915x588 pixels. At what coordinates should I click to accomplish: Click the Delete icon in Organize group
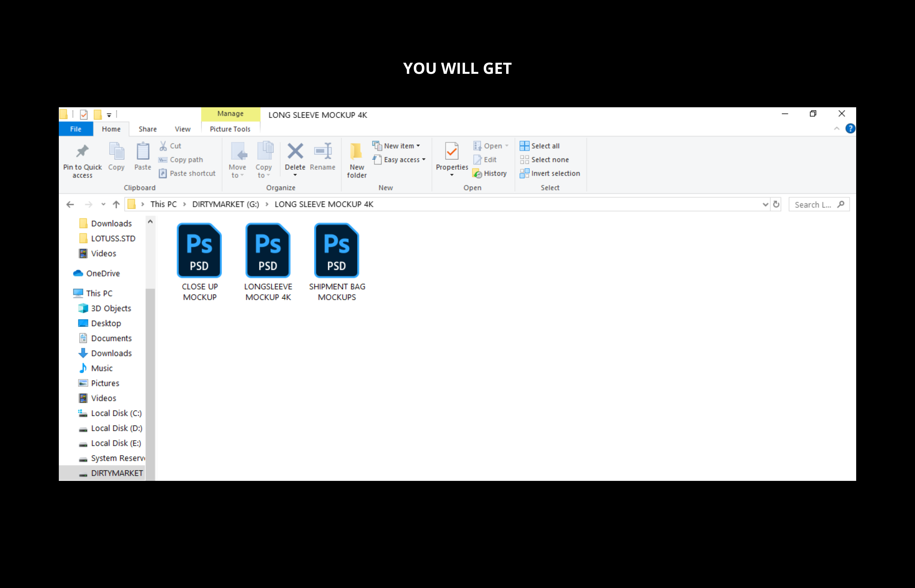(x=295, y=152)
